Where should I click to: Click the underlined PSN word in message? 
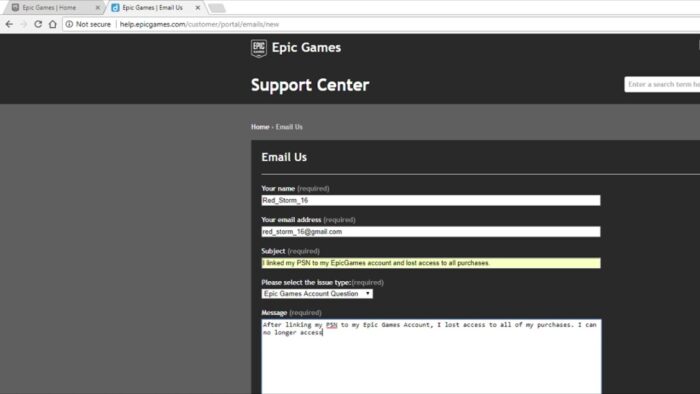click(x=331, y=325)
